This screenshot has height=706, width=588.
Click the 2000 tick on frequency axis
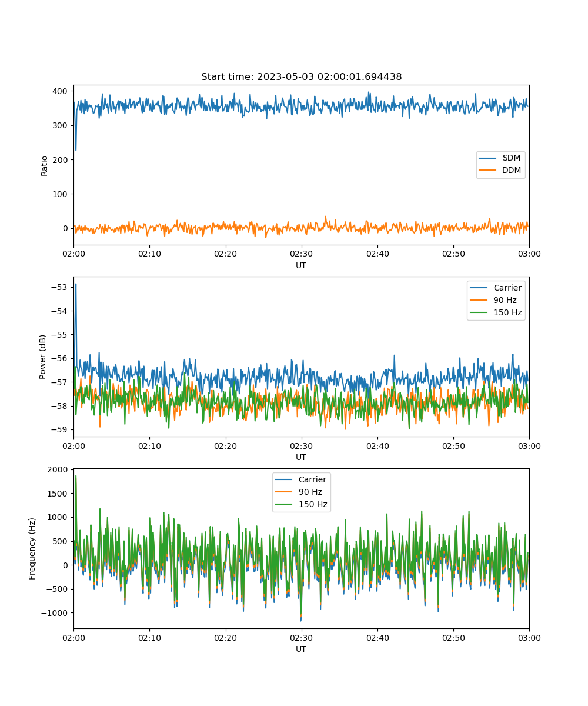tap(59, 469)
